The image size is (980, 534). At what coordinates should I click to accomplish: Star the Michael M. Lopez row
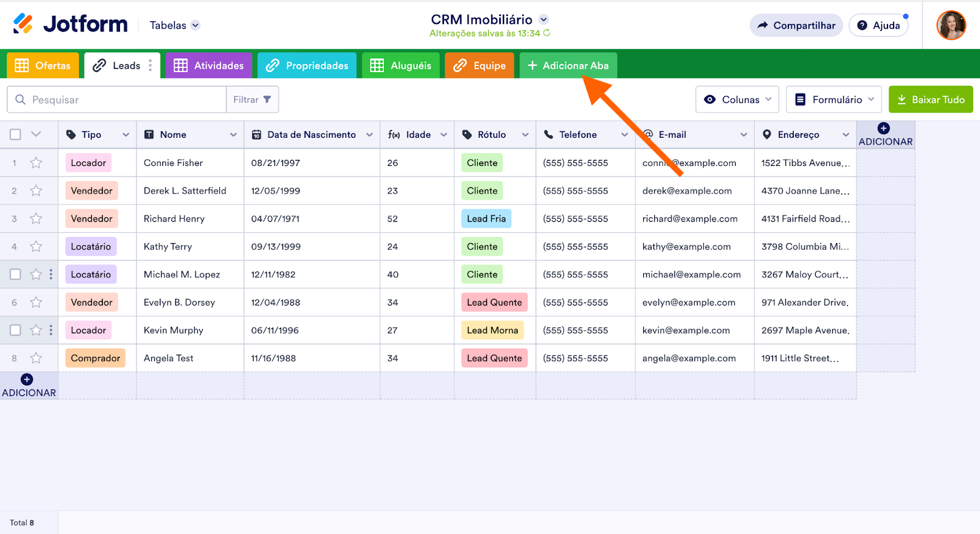click(x=36, y=274)
